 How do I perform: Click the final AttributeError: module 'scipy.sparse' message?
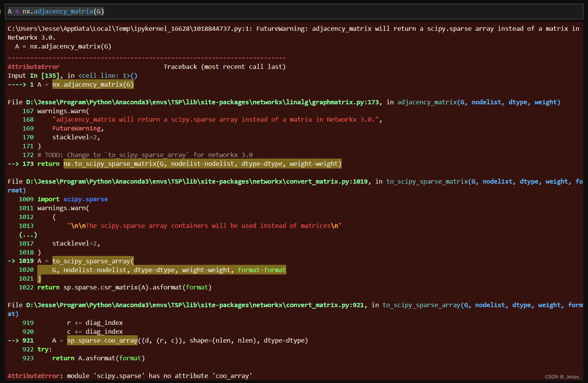(x=130, y=376)
